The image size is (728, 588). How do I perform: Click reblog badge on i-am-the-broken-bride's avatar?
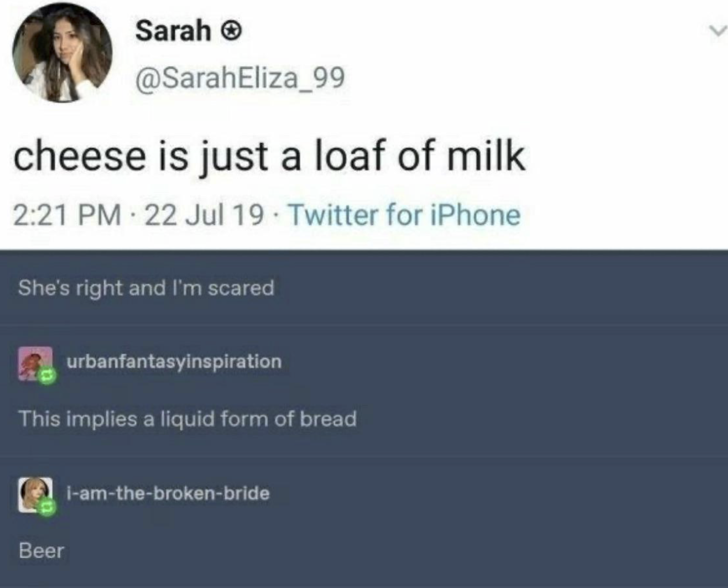click(47, 509)
